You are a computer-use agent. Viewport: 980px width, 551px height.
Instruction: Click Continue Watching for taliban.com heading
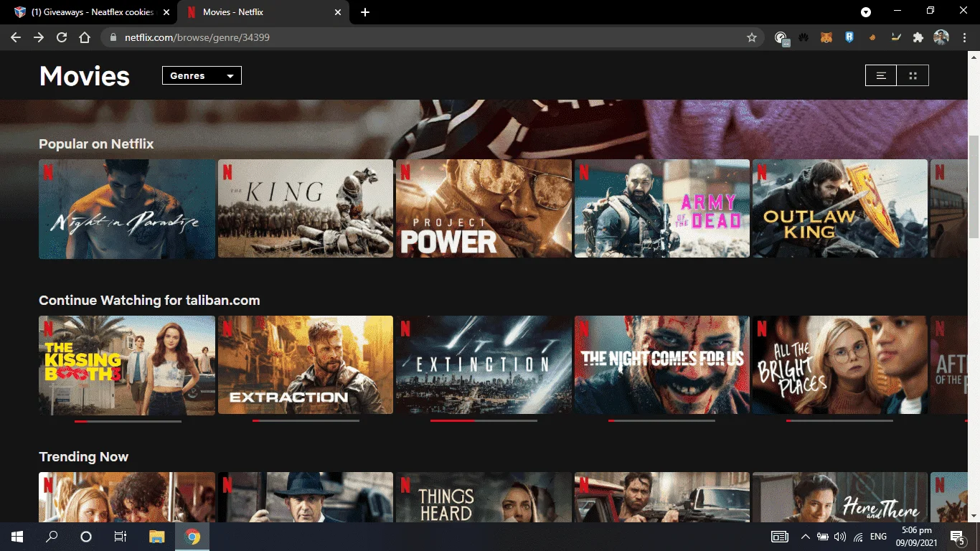point(149,301)
